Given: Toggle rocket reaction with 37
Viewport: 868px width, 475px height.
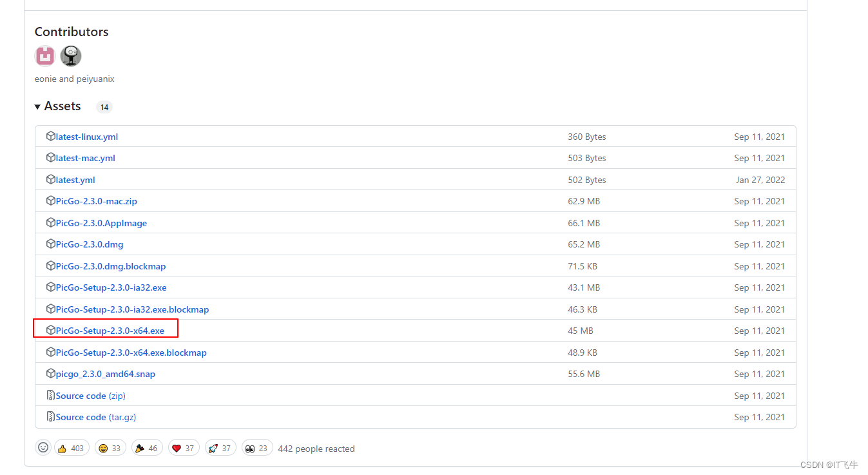Looking at the screenshot, I should (220, 448).
